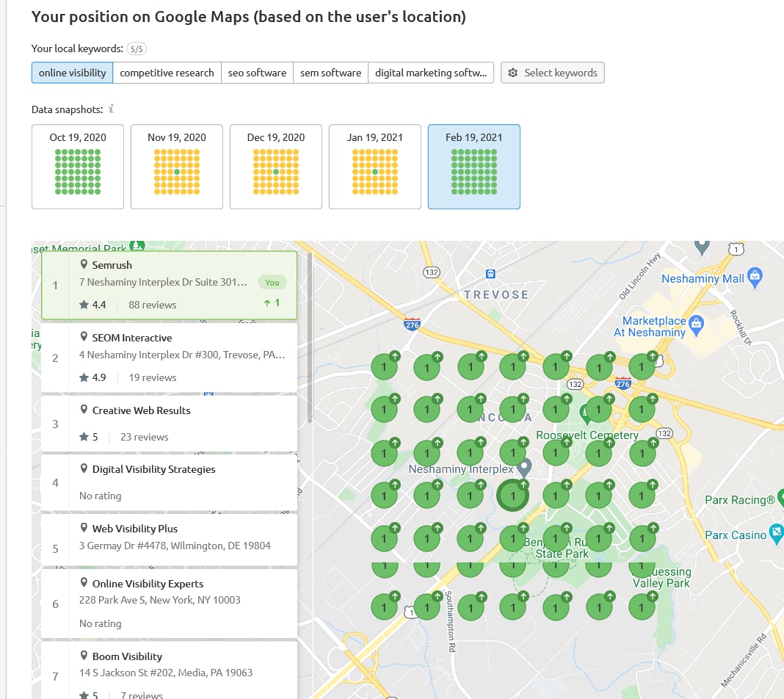Click the pin icon beside Semrush
Screen dimensions: 784x699
(x=84, y=264)
